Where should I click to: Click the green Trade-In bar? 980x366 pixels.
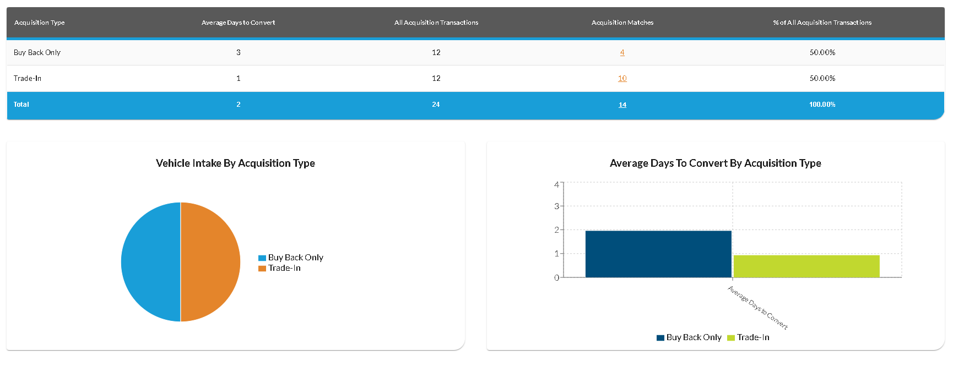tap(806, 266)
